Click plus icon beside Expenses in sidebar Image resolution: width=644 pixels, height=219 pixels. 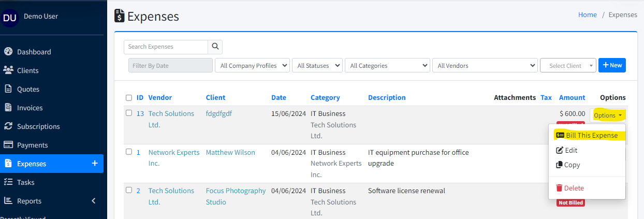pyautogui.click(x=95, y=164)
